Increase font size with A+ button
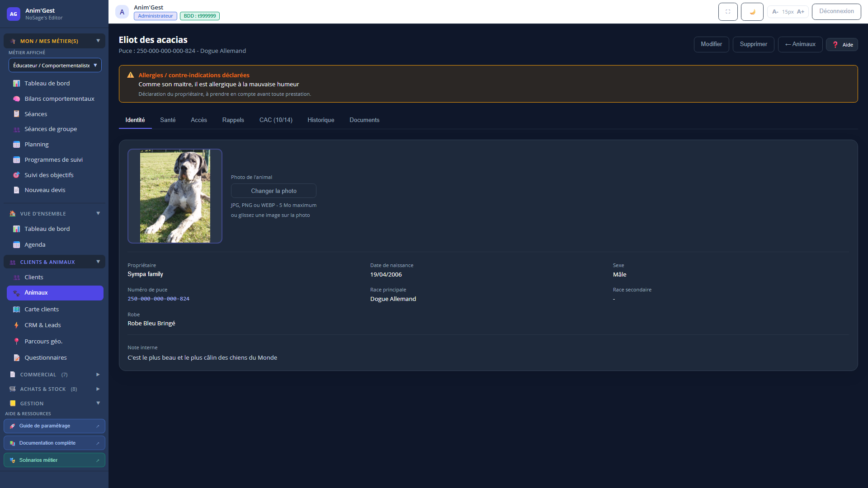This screenshot has width=868, height=488. [x=801, y=12]
